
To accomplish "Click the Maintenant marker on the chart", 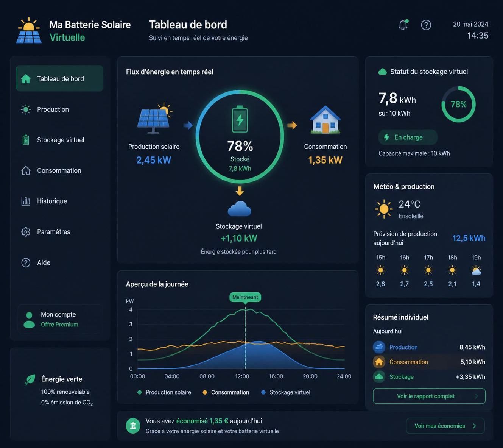I will pyautogui.click(x=245, y=297).
